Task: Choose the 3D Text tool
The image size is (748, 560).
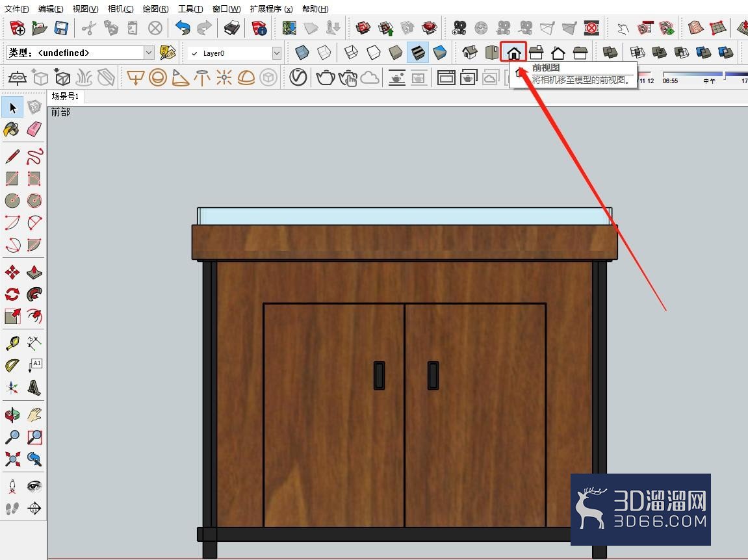Action: (34, 387)
